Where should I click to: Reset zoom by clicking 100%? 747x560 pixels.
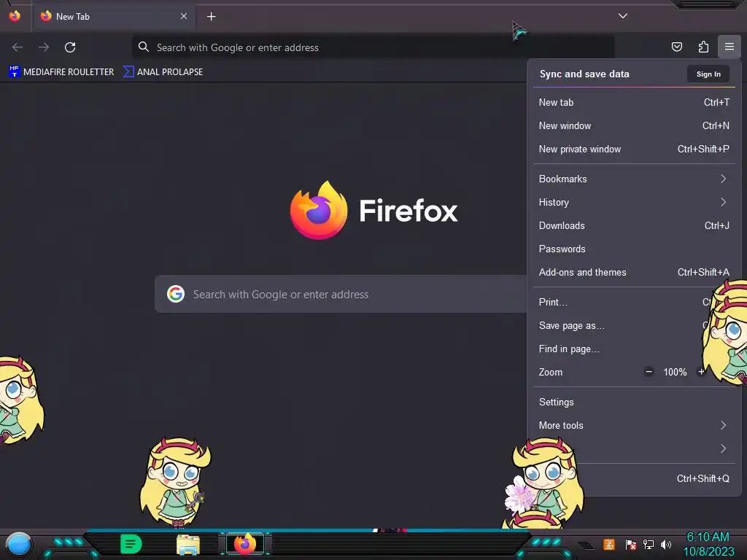pyautogui.click(x=675, y=372)
